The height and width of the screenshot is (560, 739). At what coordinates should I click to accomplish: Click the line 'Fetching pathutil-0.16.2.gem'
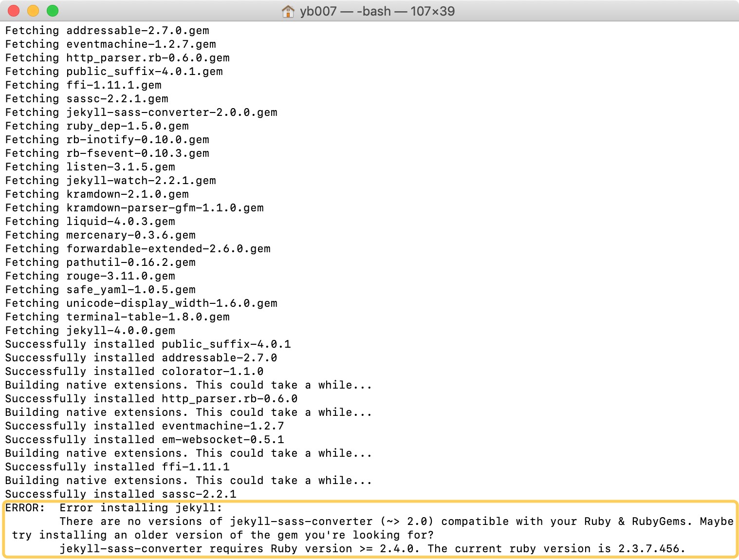(x=100, y=262)
